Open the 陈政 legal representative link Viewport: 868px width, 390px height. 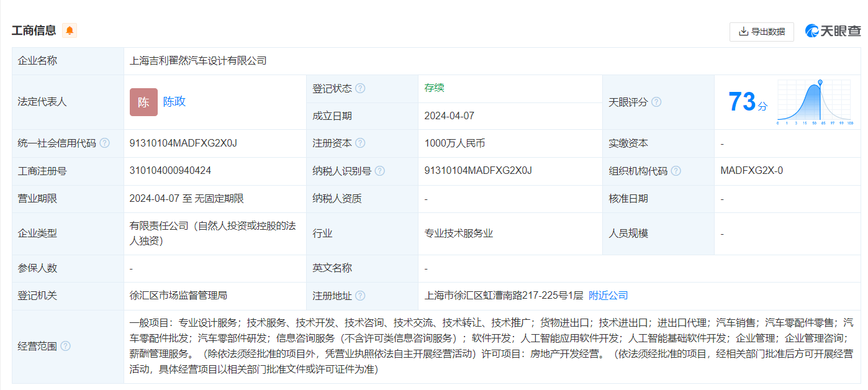tap(174, 102)
